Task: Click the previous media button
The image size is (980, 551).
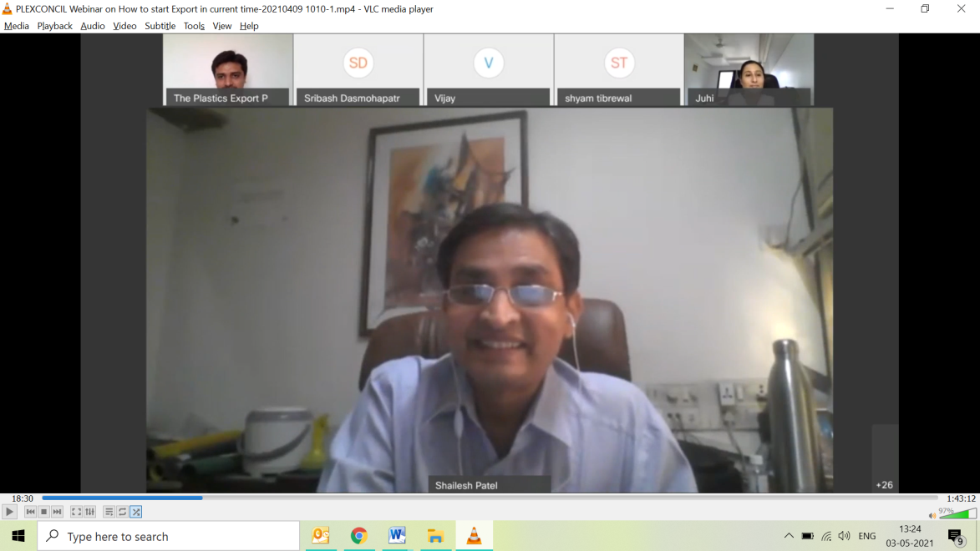Action: coord(30,512)
